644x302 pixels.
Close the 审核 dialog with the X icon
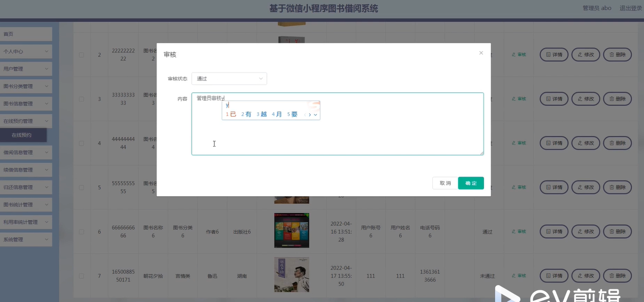point(481,53)
